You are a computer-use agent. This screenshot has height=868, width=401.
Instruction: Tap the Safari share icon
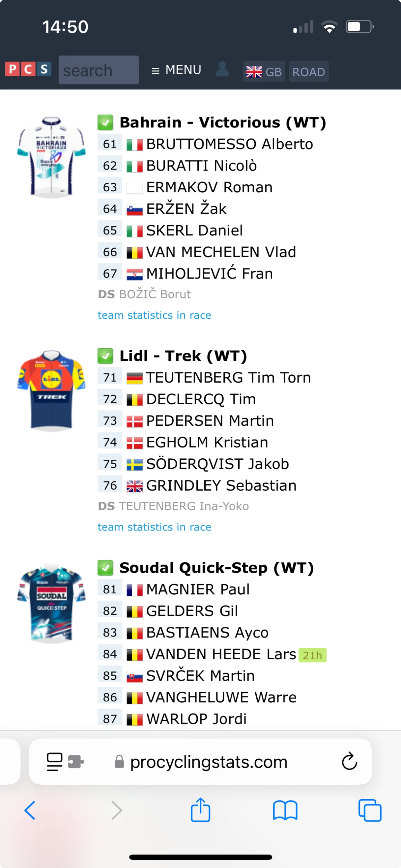point(200,810)
